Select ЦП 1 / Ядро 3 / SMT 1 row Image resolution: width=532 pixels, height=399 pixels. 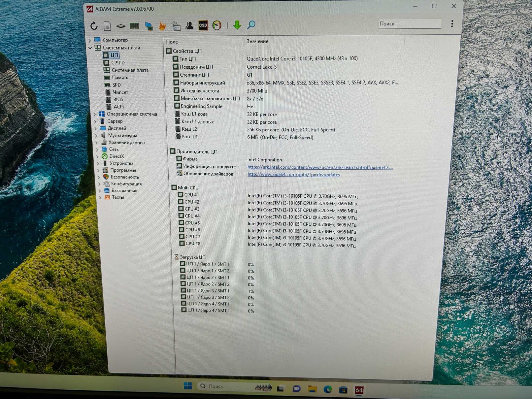coord(217,291)
